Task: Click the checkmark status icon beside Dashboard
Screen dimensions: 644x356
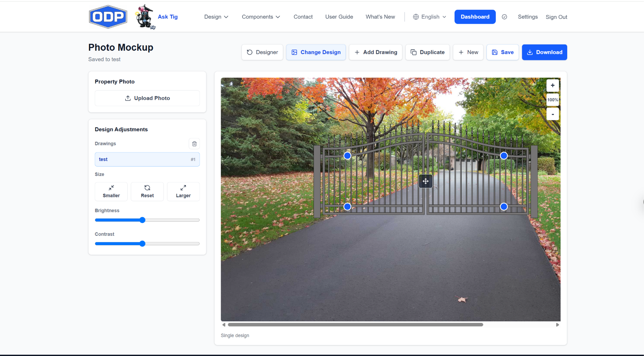Action: (505, 17)
